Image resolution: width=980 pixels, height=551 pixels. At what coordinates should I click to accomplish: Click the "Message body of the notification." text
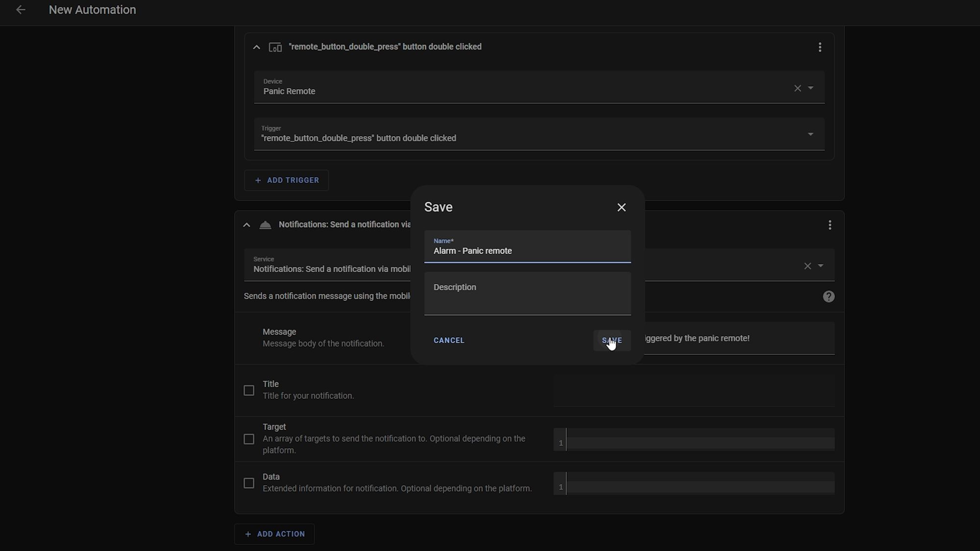click(x=323, y=344)
